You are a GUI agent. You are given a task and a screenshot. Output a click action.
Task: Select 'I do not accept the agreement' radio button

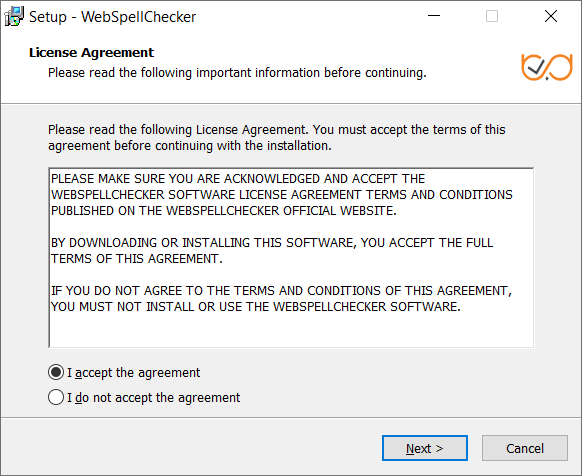point(56,397)
